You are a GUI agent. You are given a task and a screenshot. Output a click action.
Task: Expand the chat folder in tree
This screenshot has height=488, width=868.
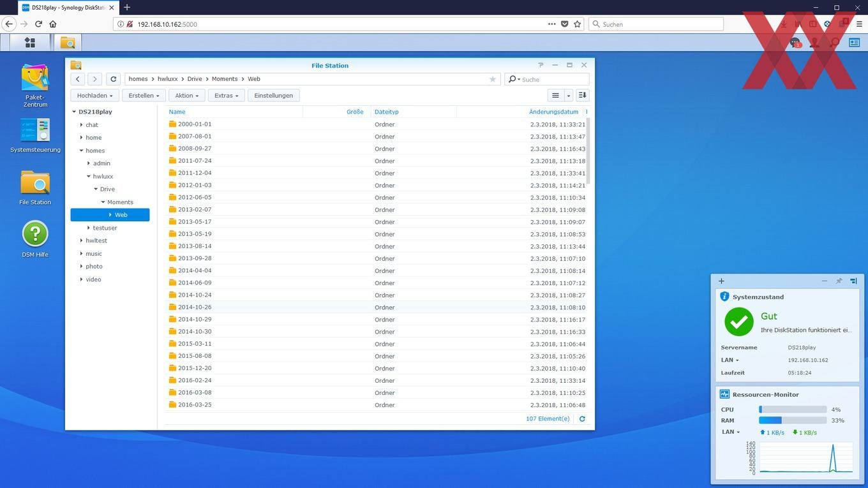coord(81,125)
